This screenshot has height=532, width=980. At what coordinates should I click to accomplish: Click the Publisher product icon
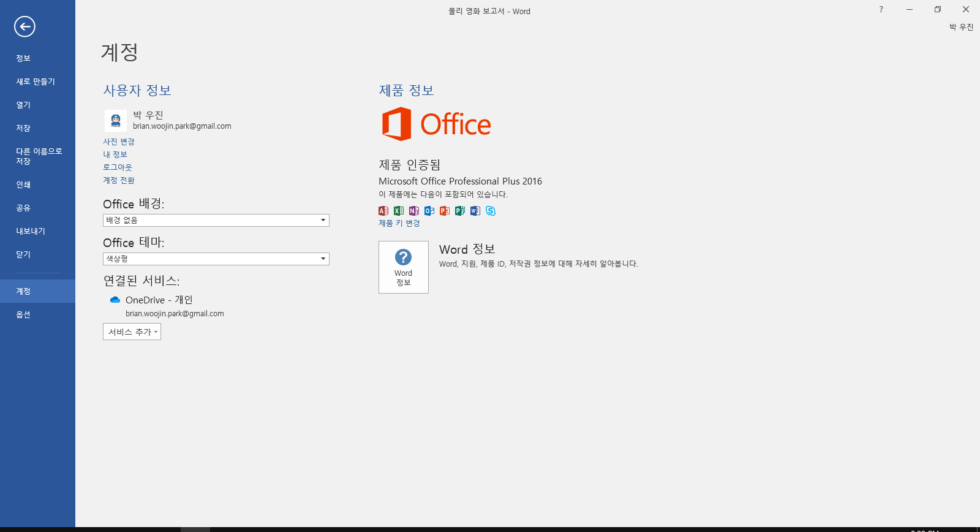[460, 211]
